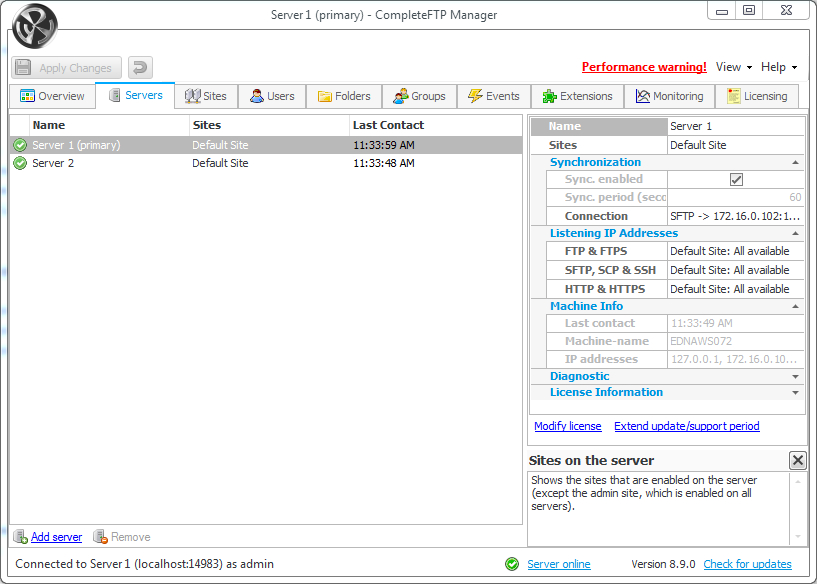Open the Monitoring tab
Image resolution: width=817 pixels, height=584 pixels.
pyautogui.click(x=669, y=96)
